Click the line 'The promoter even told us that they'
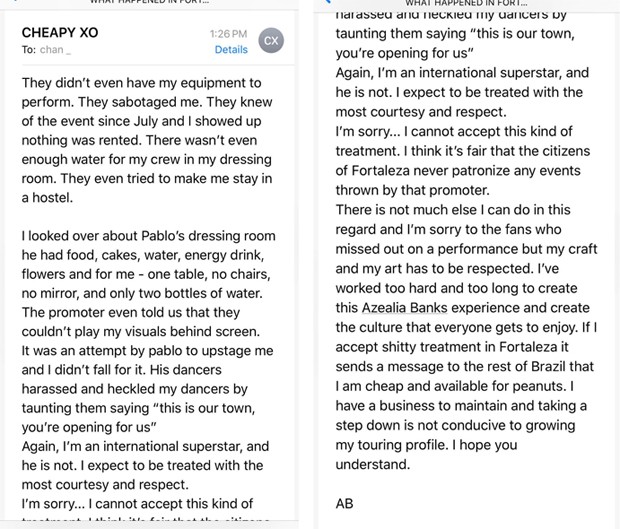Viewport: 620px width, 529px height. click(x=131, y=313)
